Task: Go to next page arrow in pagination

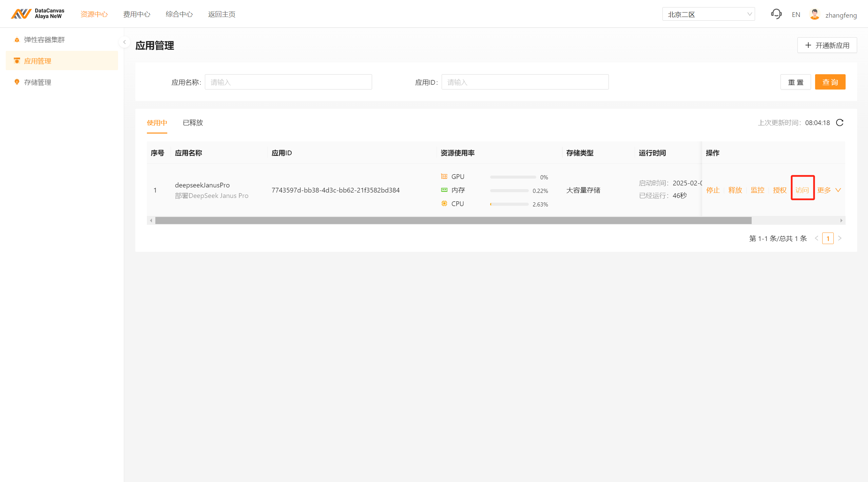Action: tap(840, 238)
